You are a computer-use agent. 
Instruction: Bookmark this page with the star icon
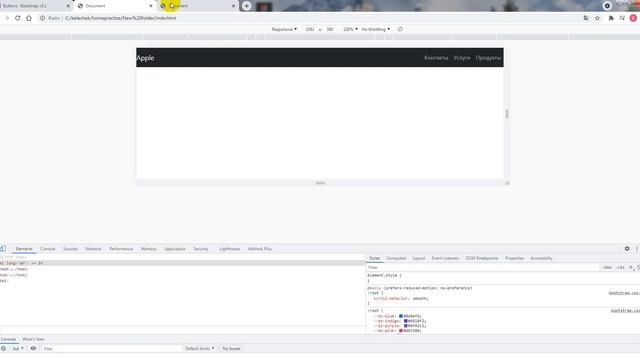[598, 18]
